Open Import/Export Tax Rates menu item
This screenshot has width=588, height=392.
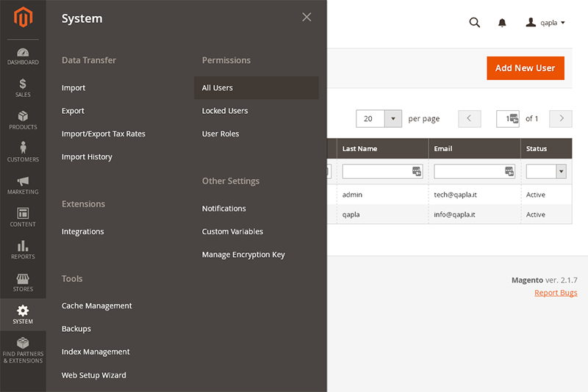pyautogui.click(x=104, y=134)
